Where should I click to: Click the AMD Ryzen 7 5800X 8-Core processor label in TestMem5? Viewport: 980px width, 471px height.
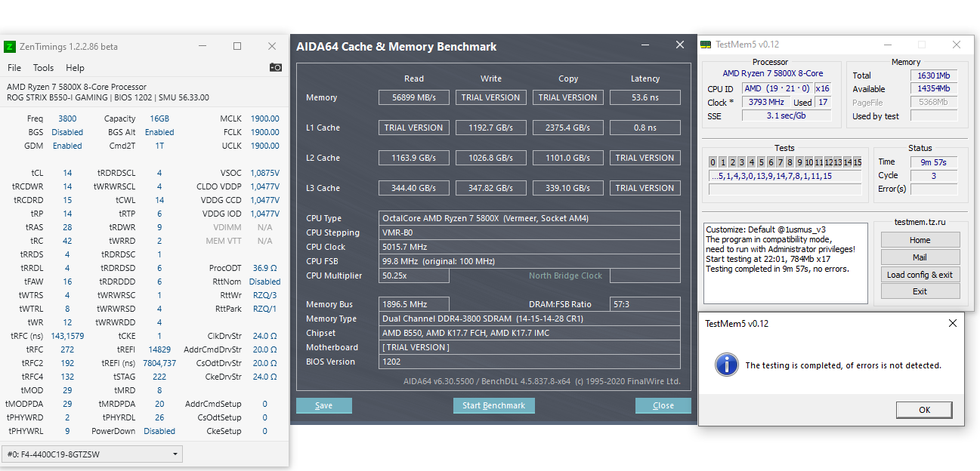pyautogui.click(x=773, y=73)
